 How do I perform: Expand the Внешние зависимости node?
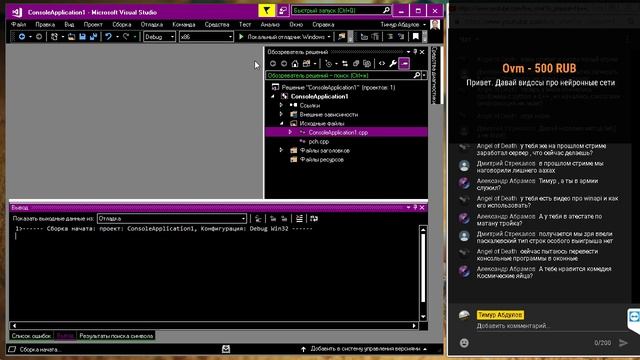[281, 114]
